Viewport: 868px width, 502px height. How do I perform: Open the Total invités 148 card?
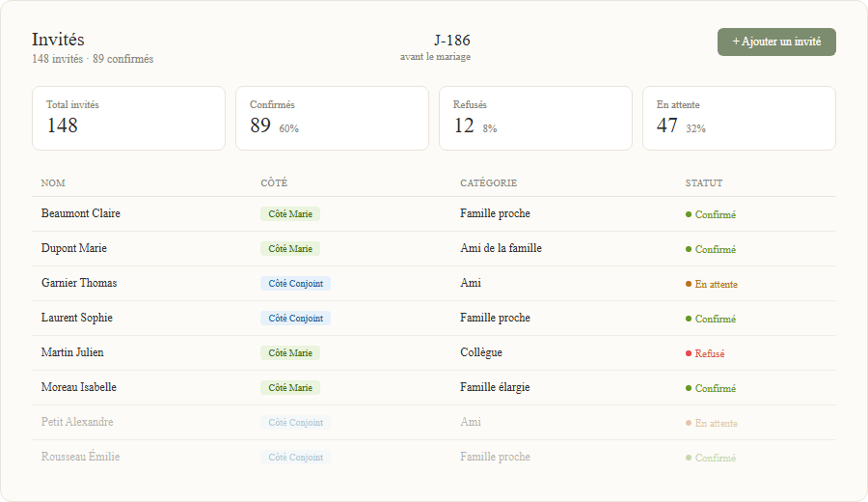click(129, 118)
